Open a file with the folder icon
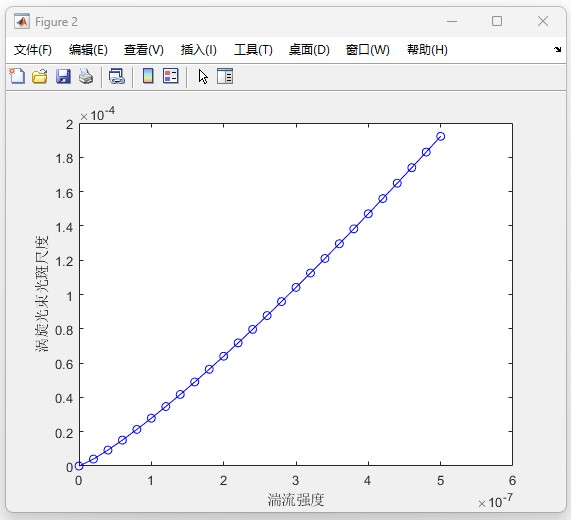The image size is (571, 520). 40,76
